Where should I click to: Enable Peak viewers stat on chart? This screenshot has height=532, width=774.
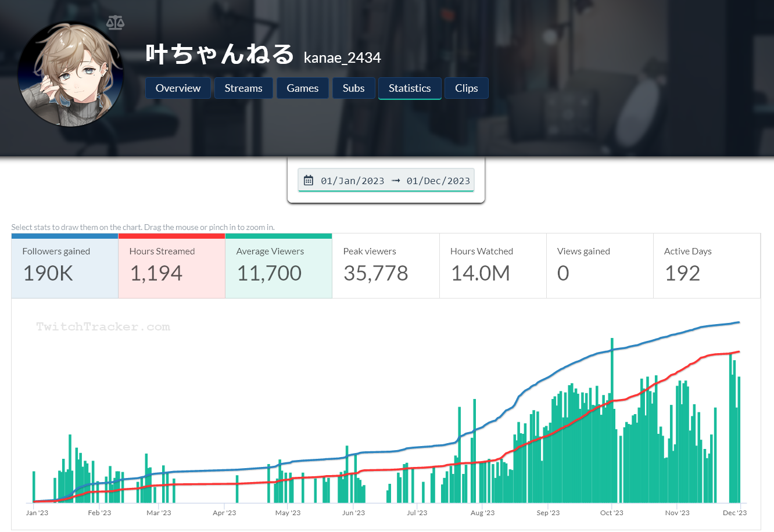coord(385,266)
